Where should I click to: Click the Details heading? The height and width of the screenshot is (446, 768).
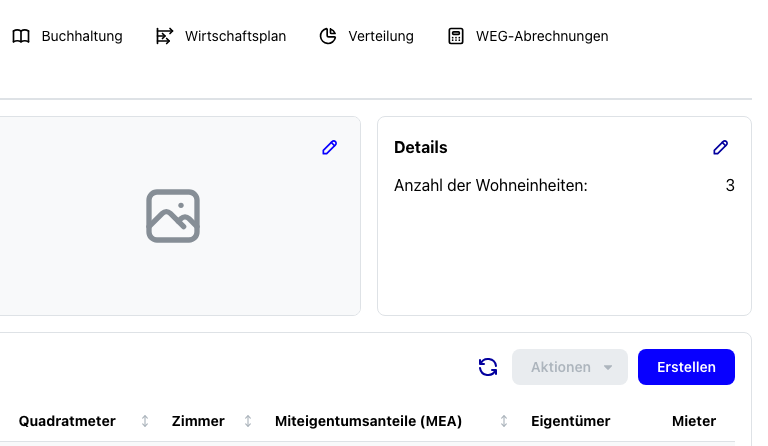421,147
